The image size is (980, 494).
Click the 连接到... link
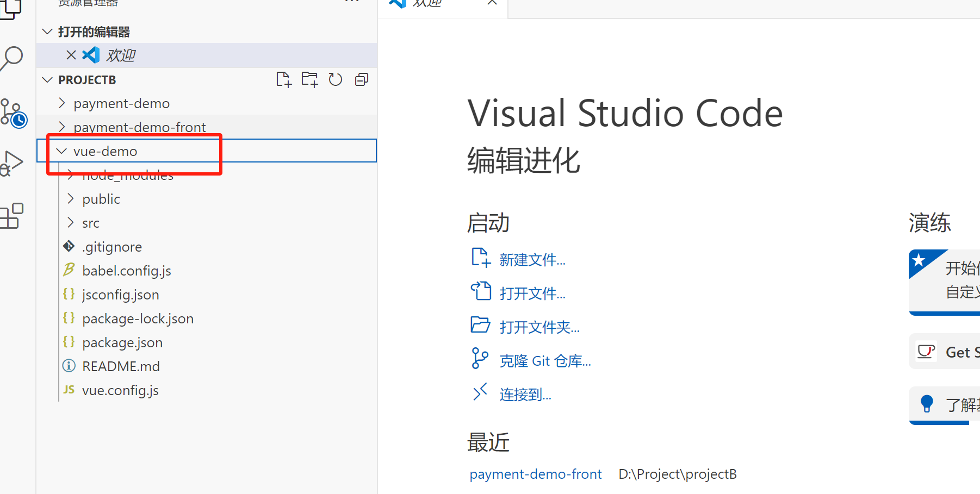[x=525, y=395]
